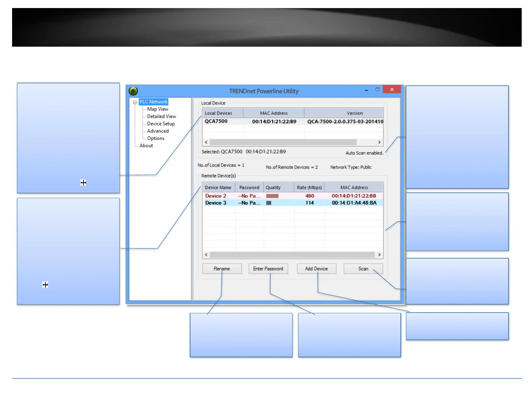Click the Enter Password button
The width and height of the screenshot is (532, 411).
click(268, 269)
